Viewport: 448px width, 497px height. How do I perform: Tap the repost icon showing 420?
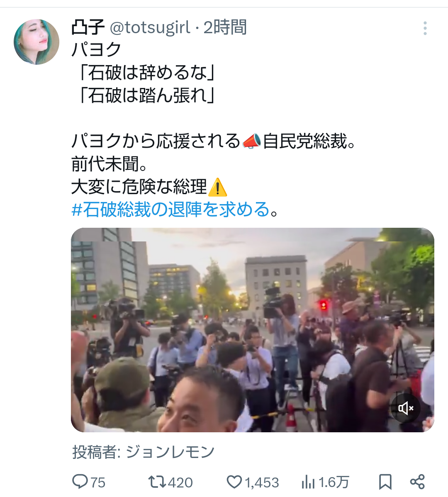[x=157, y=482]
